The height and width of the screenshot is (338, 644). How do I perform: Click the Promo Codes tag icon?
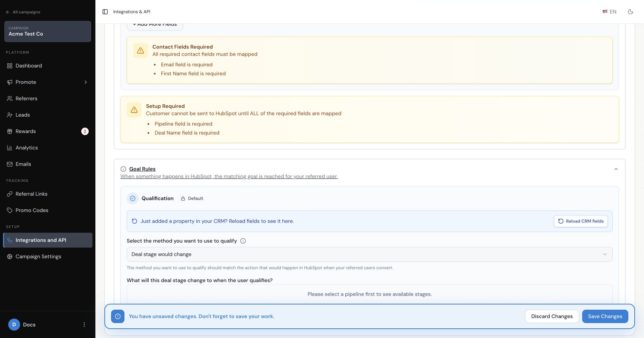10,210
